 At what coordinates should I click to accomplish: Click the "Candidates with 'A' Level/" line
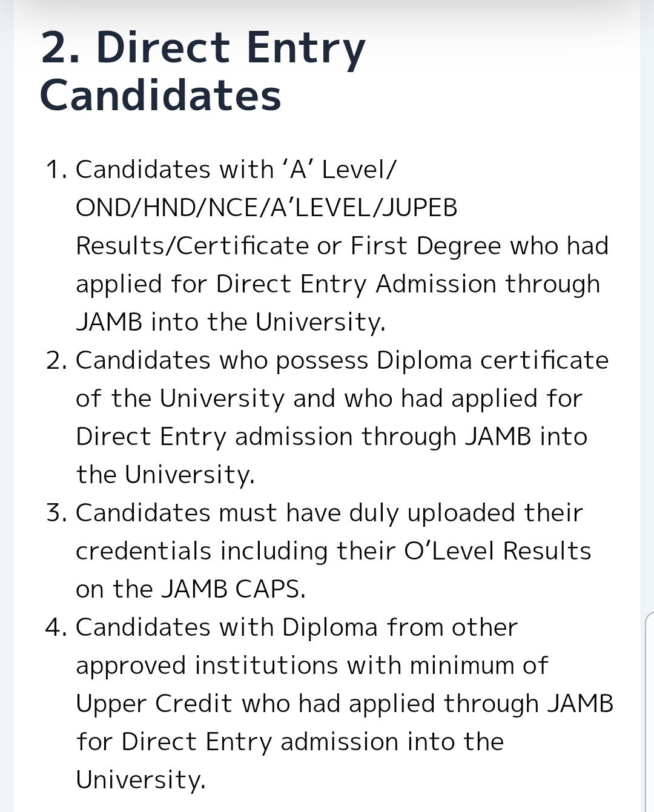[236, 170]
